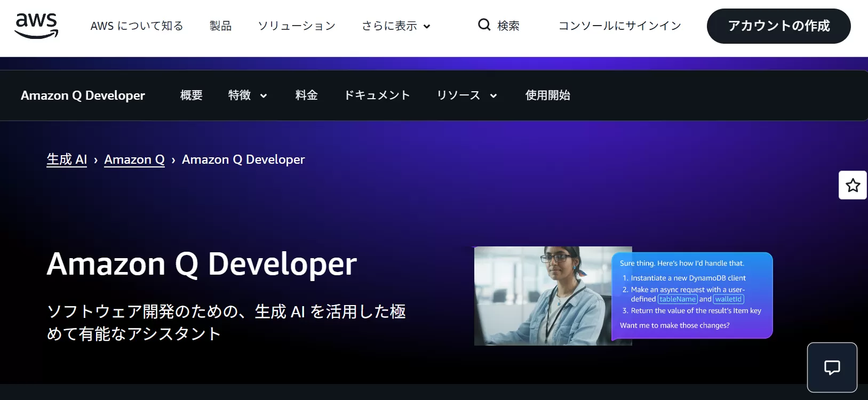Click the AWS logo
Viewport: 868px width, 400px height.
tap(36, 26)
